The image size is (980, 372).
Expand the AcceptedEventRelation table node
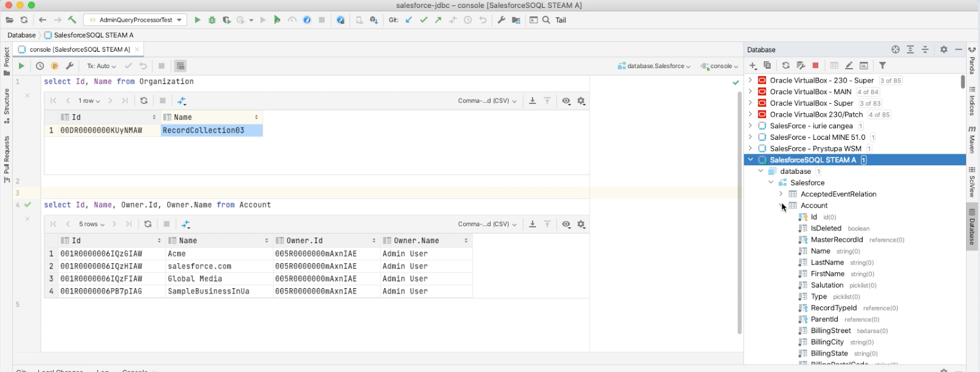pos(781,194)
